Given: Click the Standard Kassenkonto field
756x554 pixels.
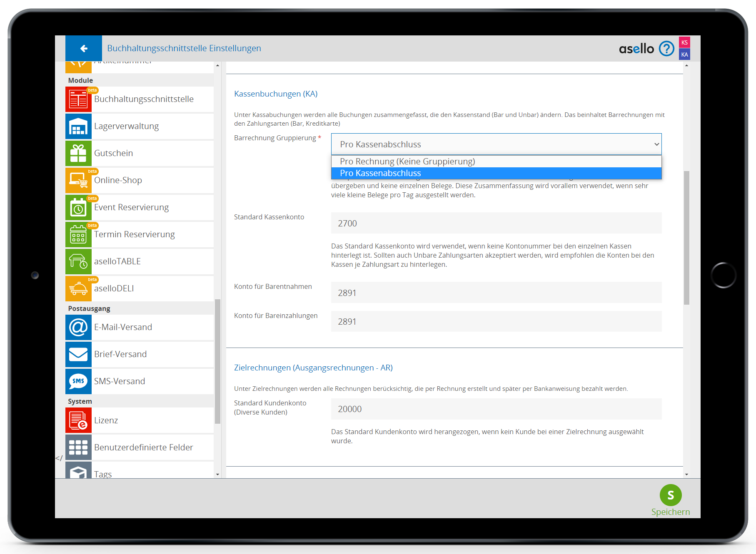Looking at the screenshot, I should [x=496, y=224].
